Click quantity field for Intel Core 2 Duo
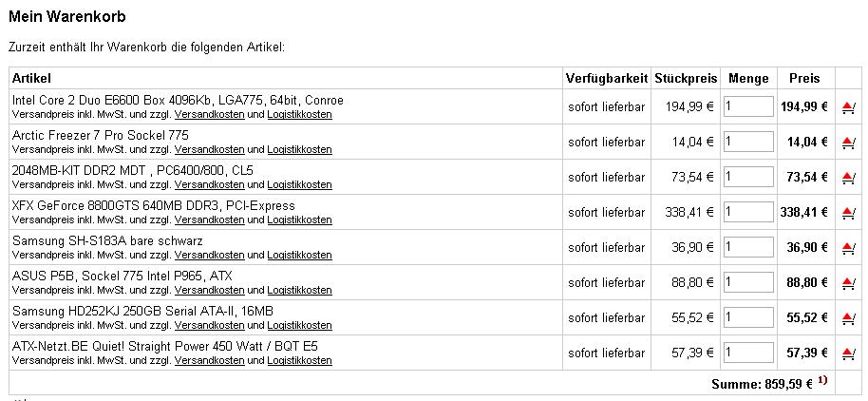The width and height of the screenshot is (868, 401). point(748,106)
